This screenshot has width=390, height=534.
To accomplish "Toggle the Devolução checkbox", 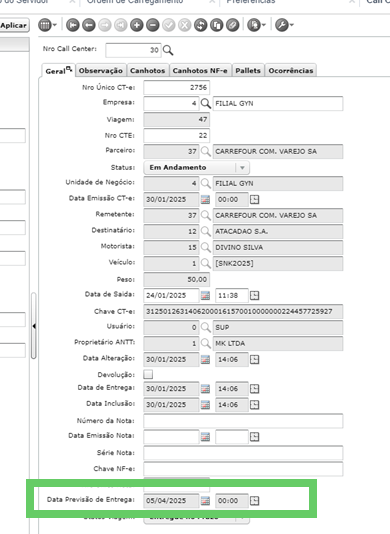I will pos(148,374).
